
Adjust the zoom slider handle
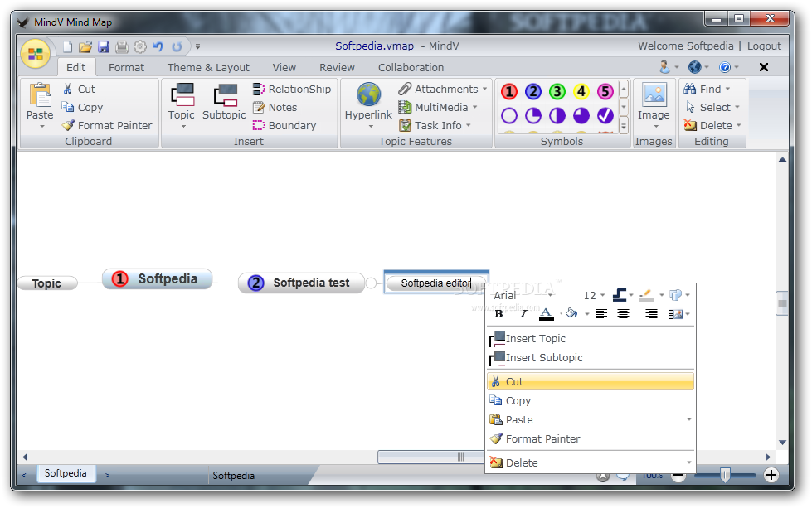[x=725, y=474]
